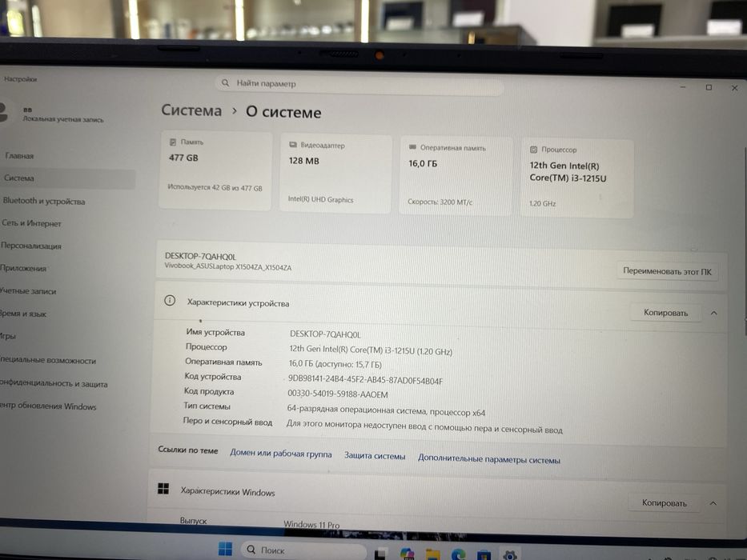Copy the Характеристики Windows details
This screenshot has width=747, height=560.
click(x=664, y=503)
